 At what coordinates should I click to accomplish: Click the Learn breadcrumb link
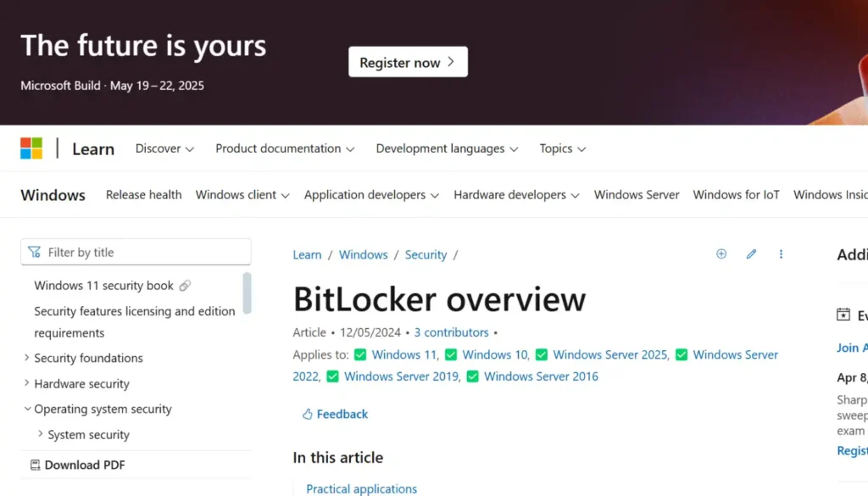click(307, 254)
